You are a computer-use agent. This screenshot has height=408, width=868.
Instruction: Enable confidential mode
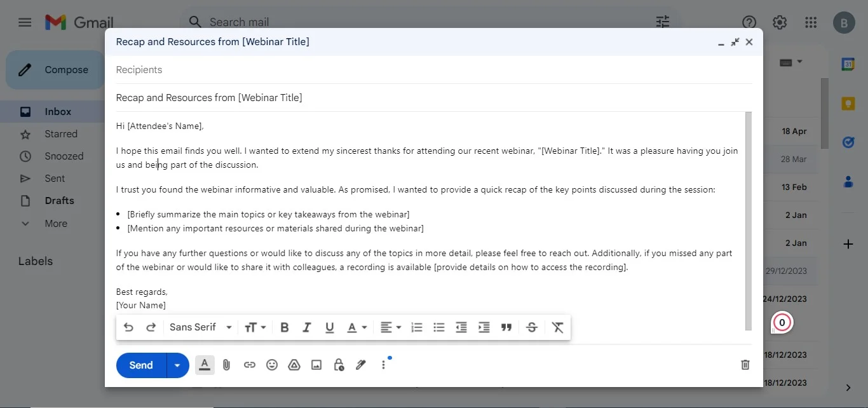pos(338,365)
